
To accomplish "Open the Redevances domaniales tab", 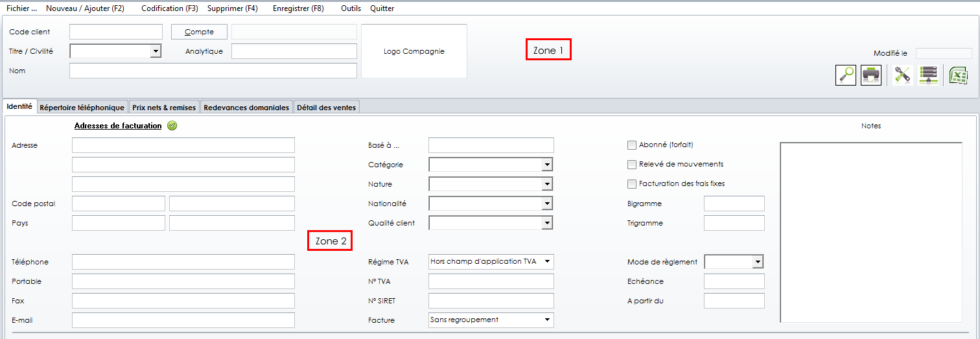I will (x=246, y=108).
